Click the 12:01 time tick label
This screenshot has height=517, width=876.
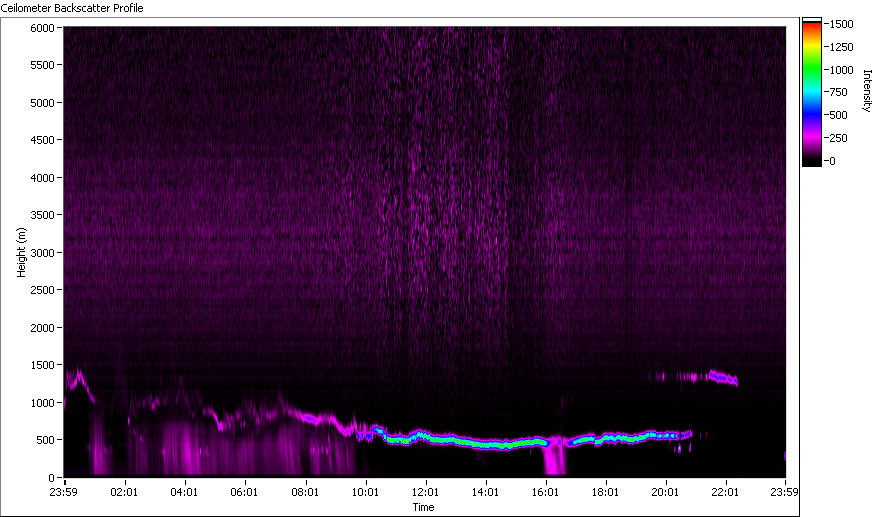click(x=425, y=492)
